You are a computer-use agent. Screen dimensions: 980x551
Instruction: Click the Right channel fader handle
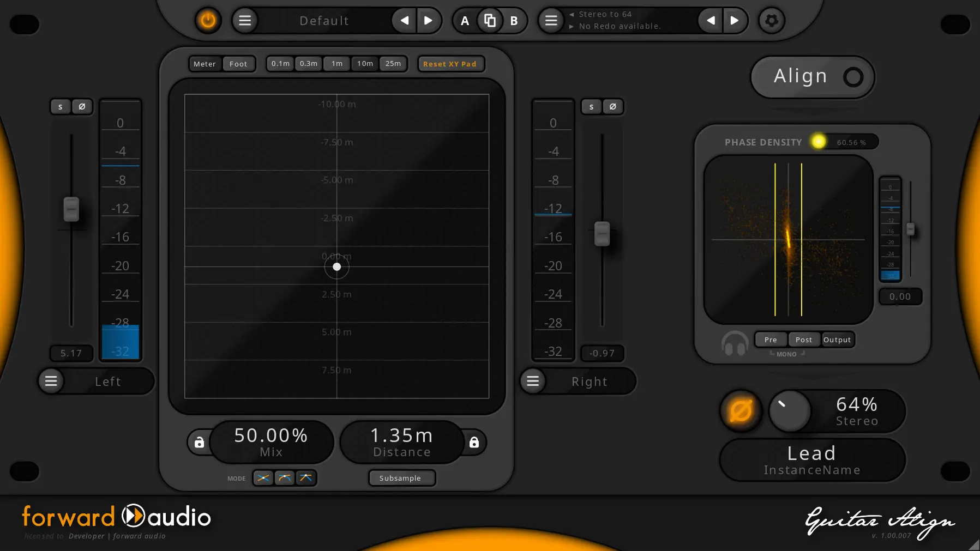(602, 234)
